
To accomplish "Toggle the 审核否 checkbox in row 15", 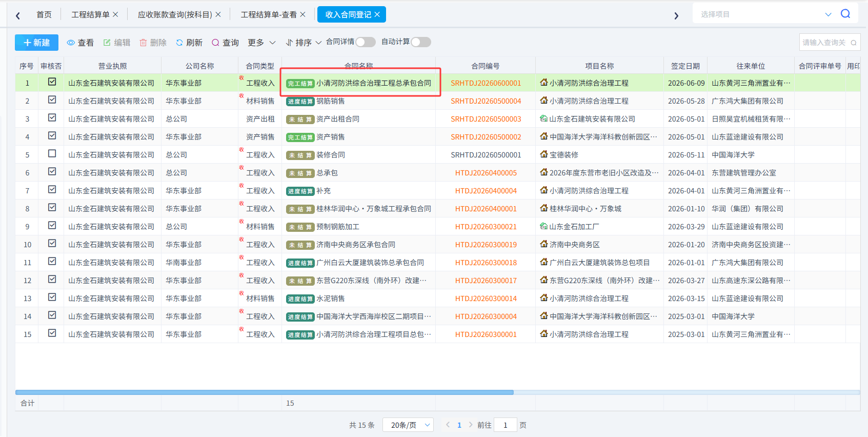I will [x=52, y=333].
